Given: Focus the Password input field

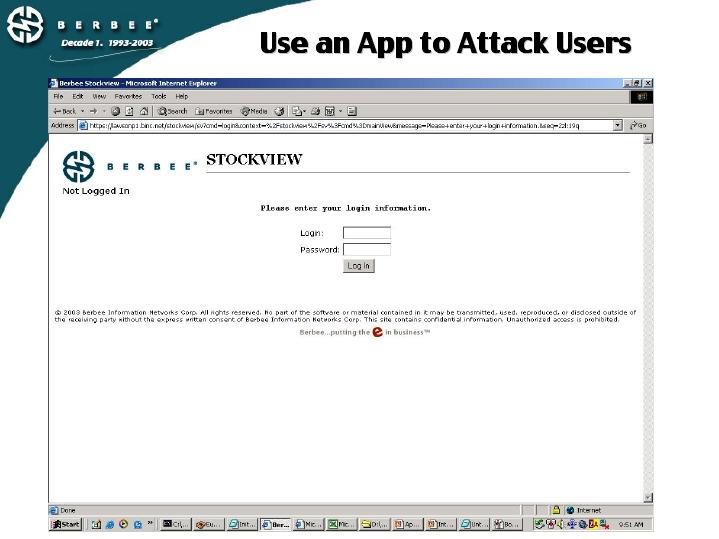Looking at the screenshot, I should (x=366, y=249).
